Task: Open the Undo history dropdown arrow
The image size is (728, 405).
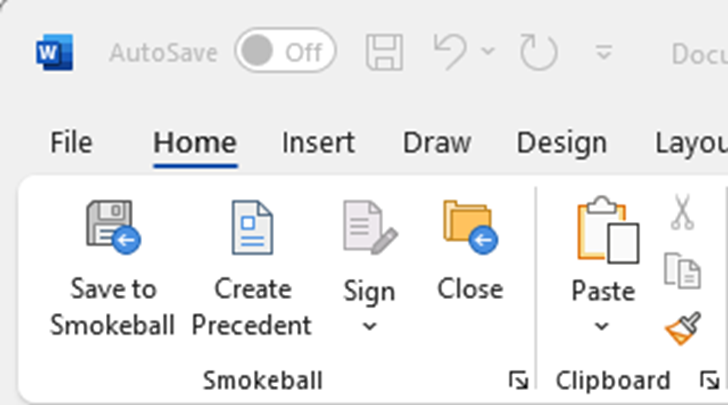Action: (x=488, y=50)
